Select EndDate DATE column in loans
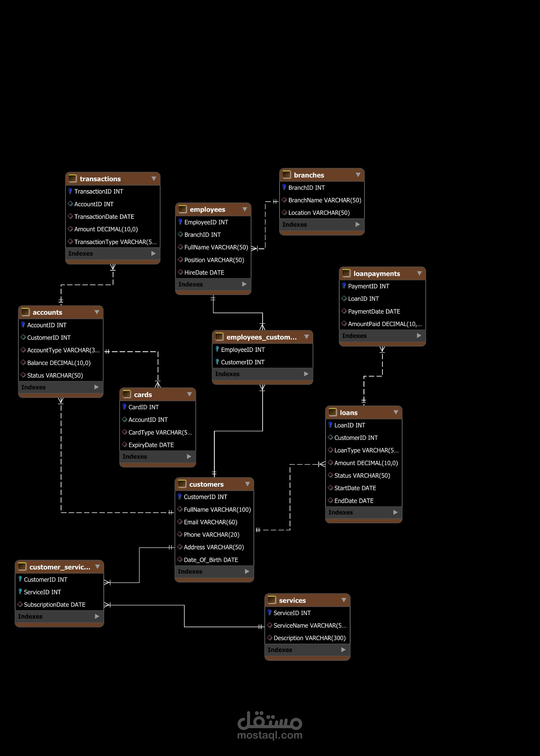The height and width of the screenshot is (756, 540). pos(364,501)
